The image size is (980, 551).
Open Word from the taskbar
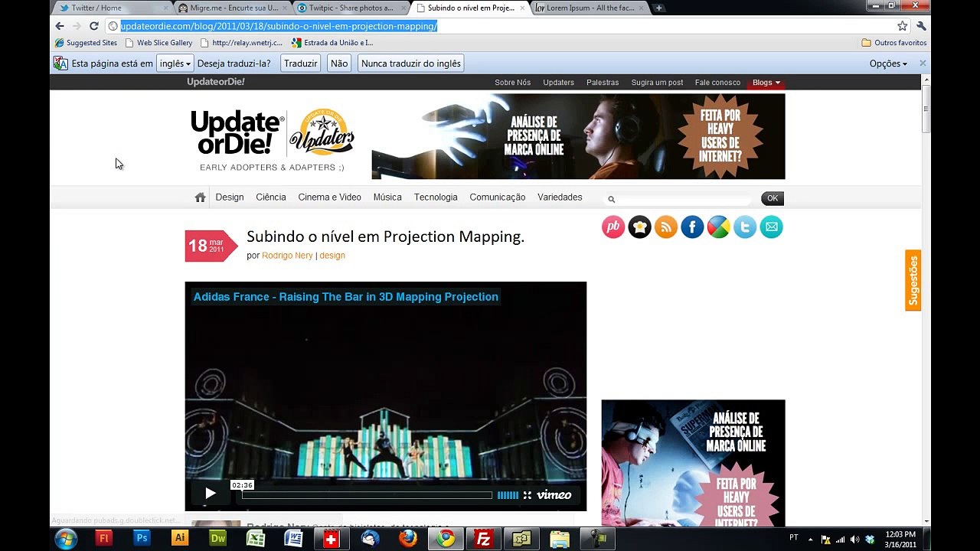(293, 539)
